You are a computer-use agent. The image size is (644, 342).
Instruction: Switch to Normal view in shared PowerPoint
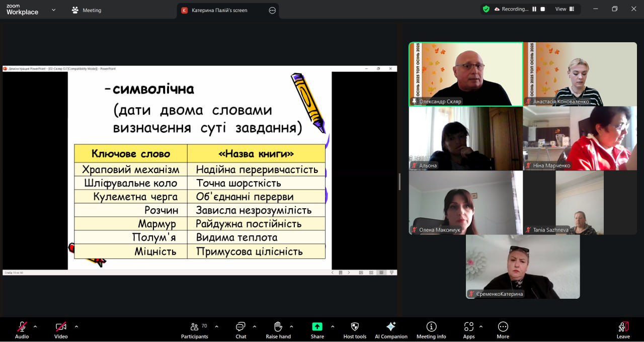361,273
